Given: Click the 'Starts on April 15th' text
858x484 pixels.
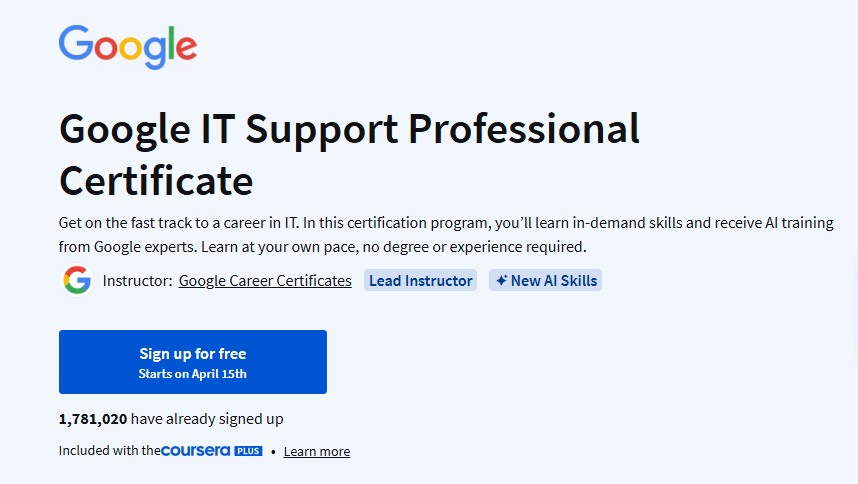Looking at the screenshot, I should click(193, 374).
